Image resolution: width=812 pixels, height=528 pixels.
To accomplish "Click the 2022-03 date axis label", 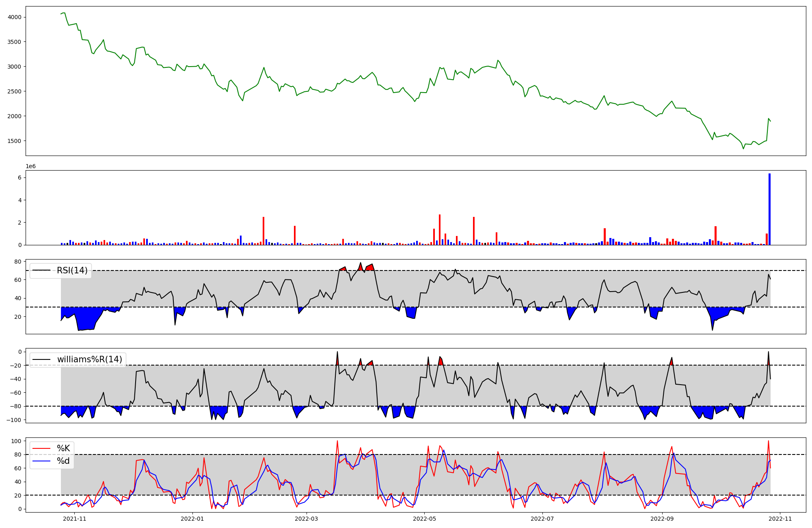I will [307, 519].
